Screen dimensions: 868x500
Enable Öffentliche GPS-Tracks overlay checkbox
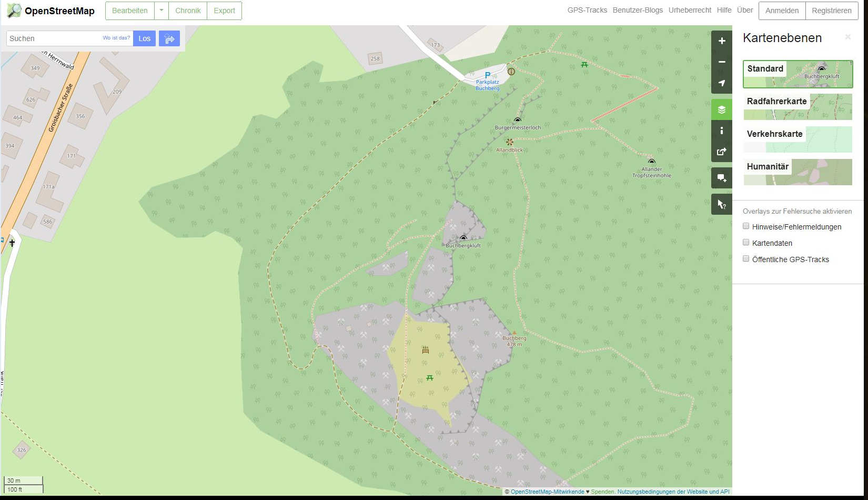coord(746,259)
